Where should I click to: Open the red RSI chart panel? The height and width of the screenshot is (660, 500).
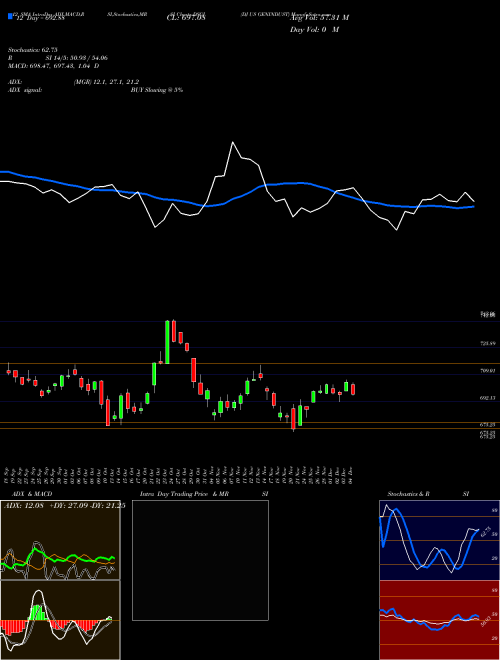(439, 620)
